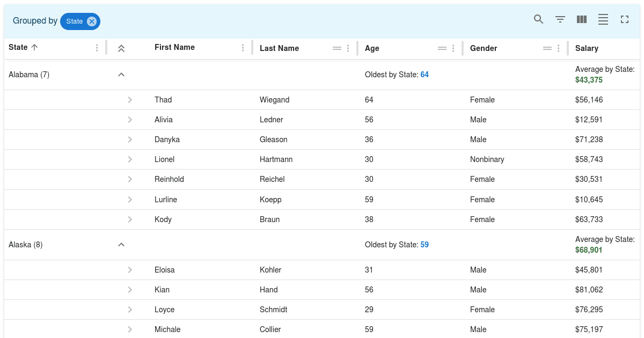Open Gender filter conditions

point(547,48)
